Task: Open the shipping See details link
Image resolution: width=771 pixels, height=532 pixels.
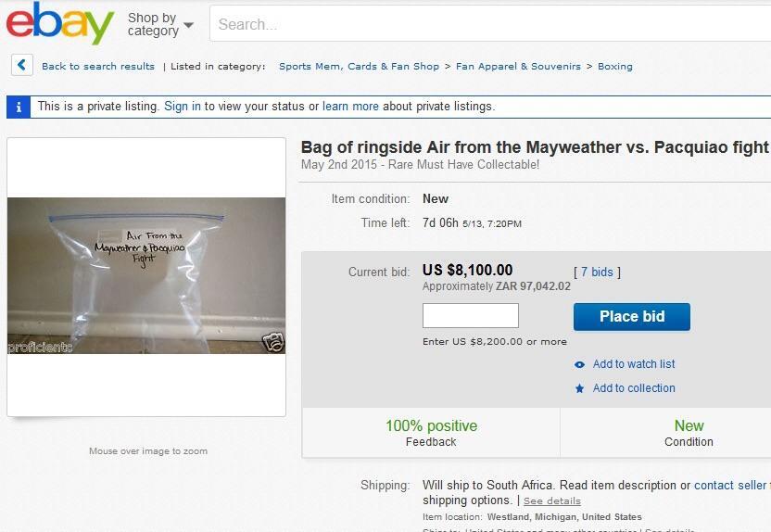Action: point(552,501)
